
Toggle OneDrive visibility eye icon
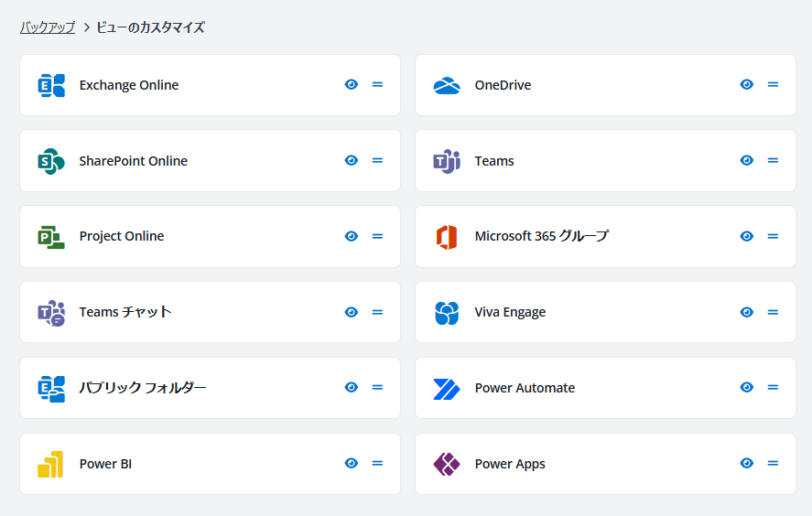[747, 84]
